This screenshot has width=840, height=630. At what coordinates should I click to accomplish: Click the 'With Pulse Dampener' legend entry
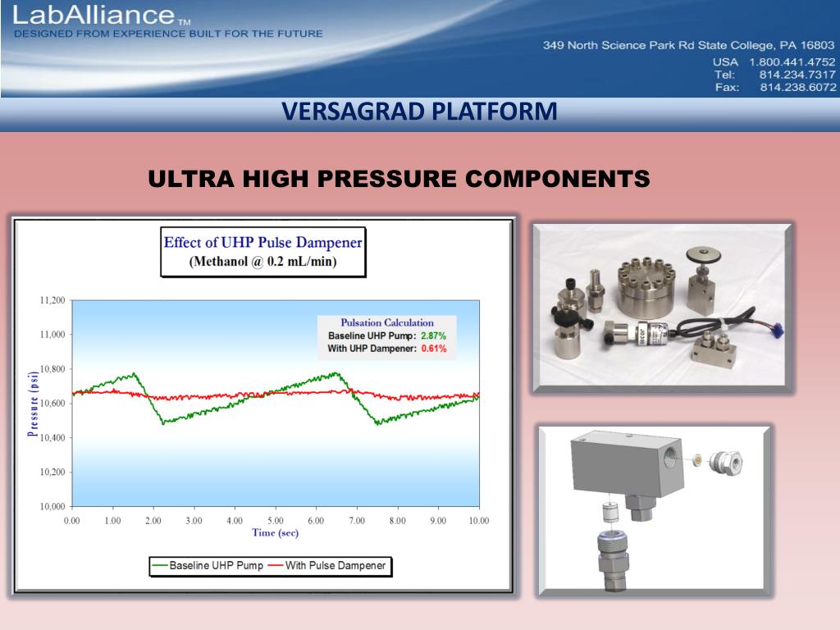click(327, 566)
